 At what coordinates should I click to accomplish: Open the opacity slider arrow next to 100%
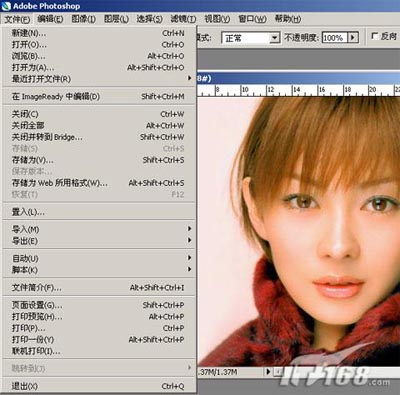[x=353, y=37]
